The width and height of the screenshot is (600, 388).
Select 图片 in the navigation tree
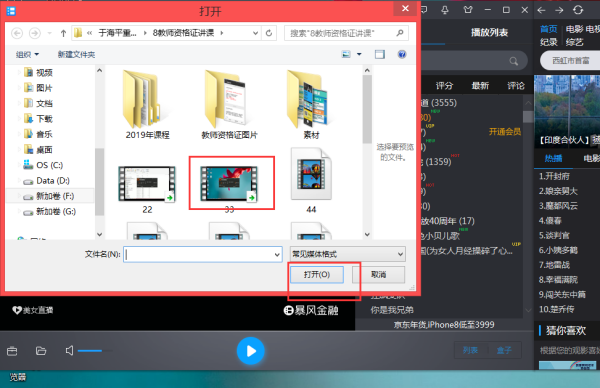(44, 88)
